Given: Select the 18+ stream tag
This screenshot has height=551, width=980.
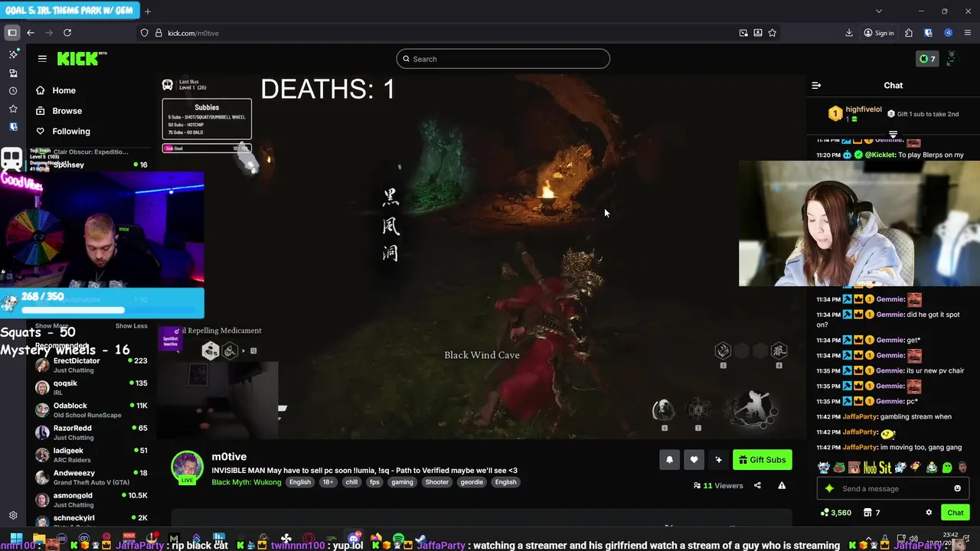Looking at the screenshot, I should click(328, 482).
